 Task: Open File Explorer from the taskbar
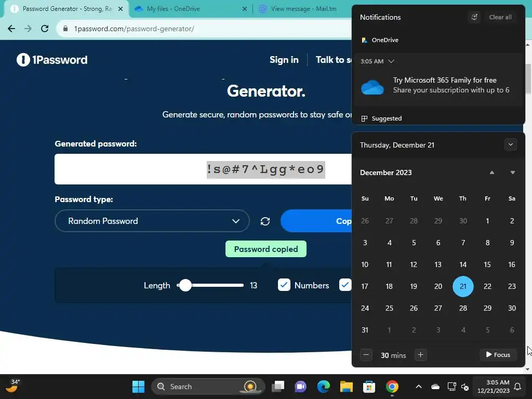click(347, 387)
